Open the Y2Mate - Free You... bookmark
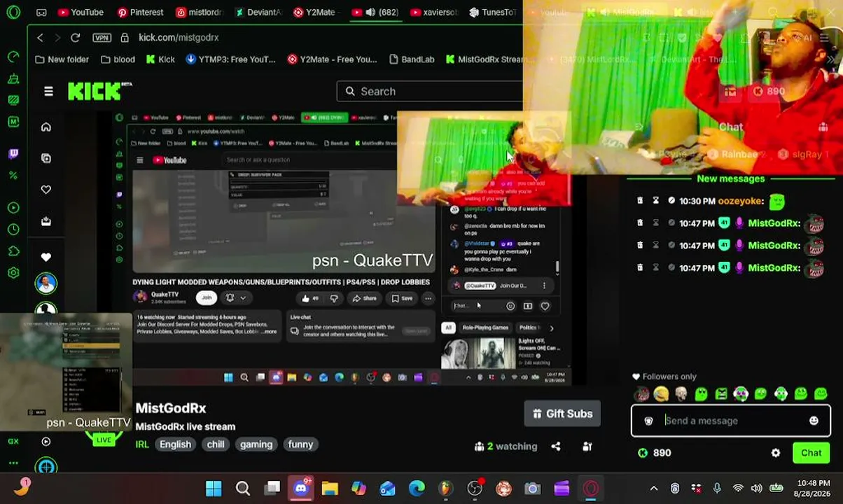Image resolution: width=843 pixels, height=504 pixels. point(332,59)
